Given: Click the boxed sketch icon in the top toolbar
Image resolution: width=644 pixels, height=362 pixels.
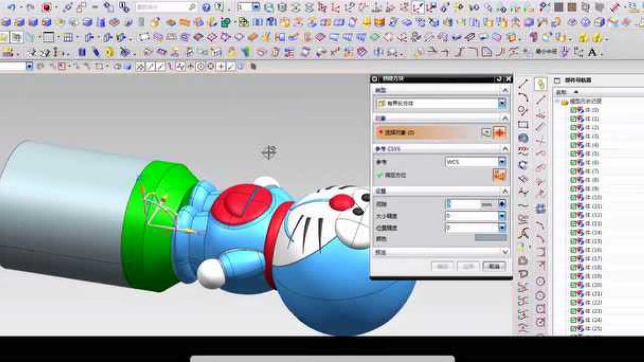Looking at the screenshot, I should [x=418, y=7].
